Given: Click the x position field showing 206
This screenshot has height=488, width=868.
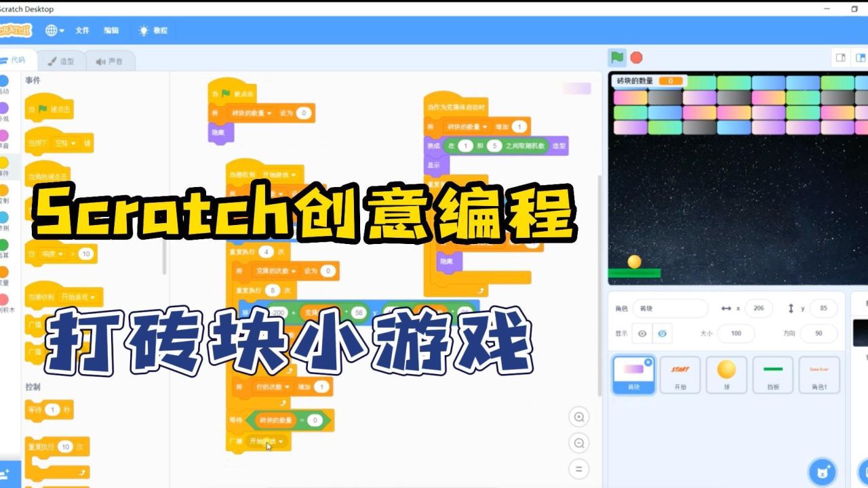Looking at the screenshot, I should pyautogui.click(x=758, y=308).
